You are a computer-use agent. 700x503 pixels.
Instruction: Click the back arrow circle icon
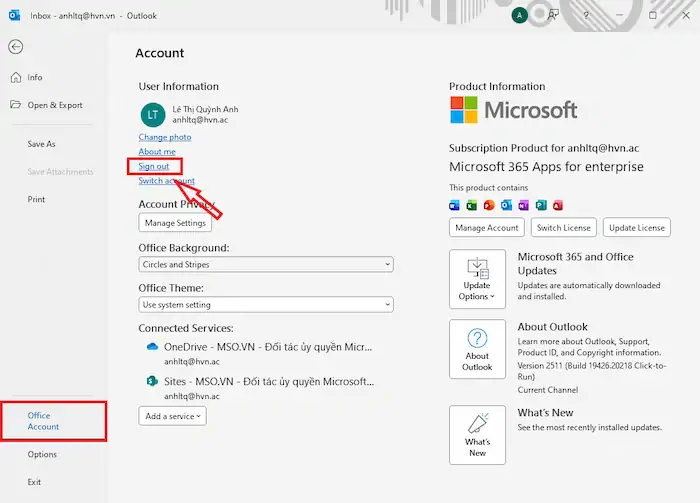tap(16, 47)
